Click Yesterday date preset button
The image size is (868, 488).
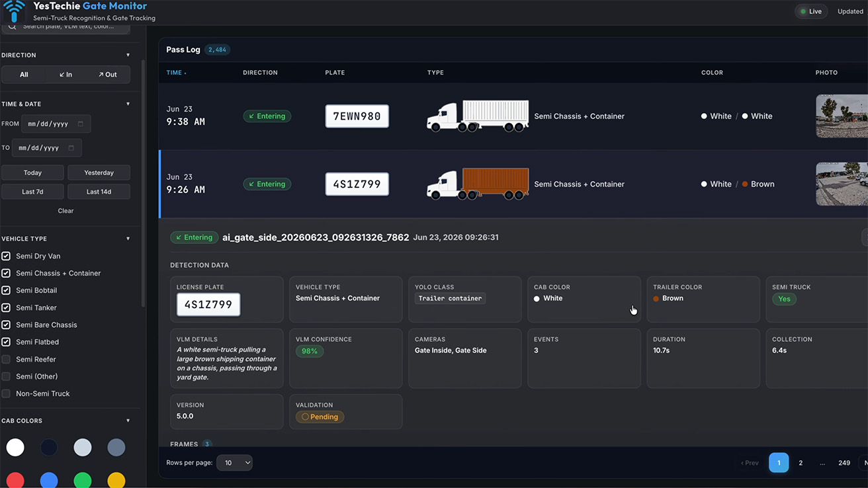(99, 173)
